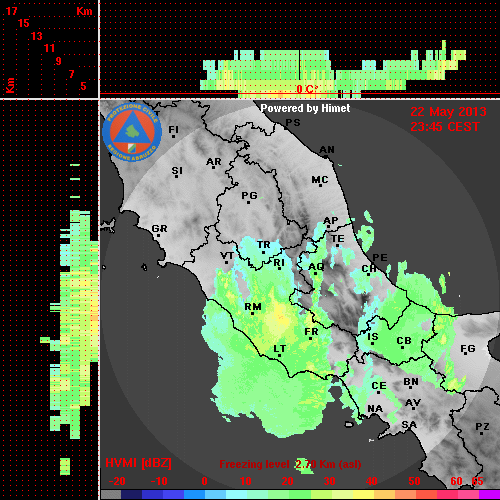
Task: Click the HVMI [dBZ] legend title
Action: point(138,463)
